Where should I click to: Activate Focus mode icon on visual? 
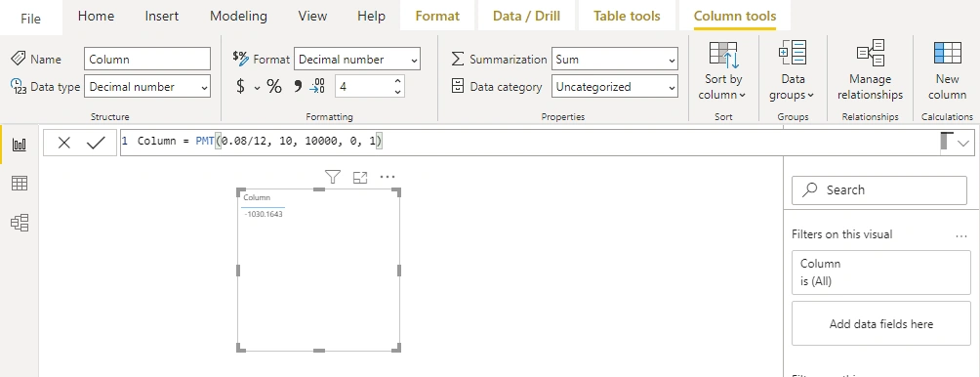[x=360, y=178]
